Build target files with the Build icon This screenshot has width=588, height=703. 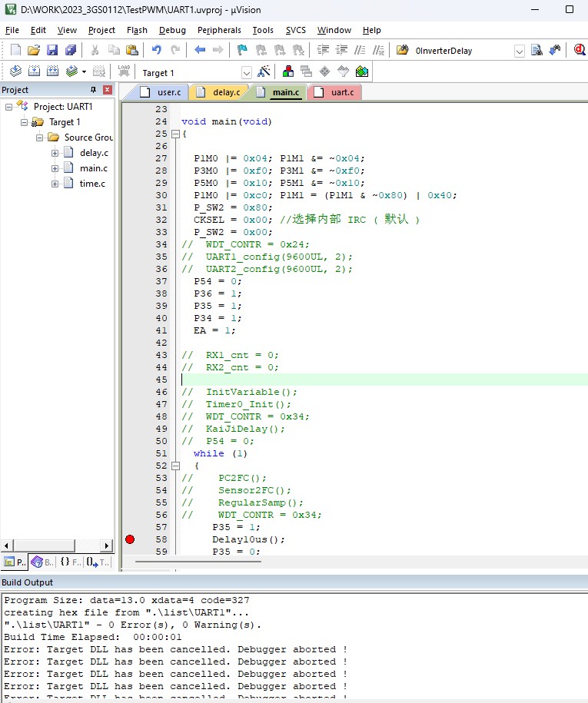[34, 71]
